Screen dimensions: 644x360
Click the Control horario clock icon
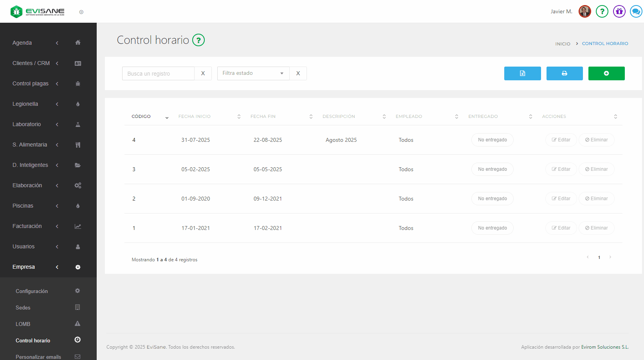(78, 340)
